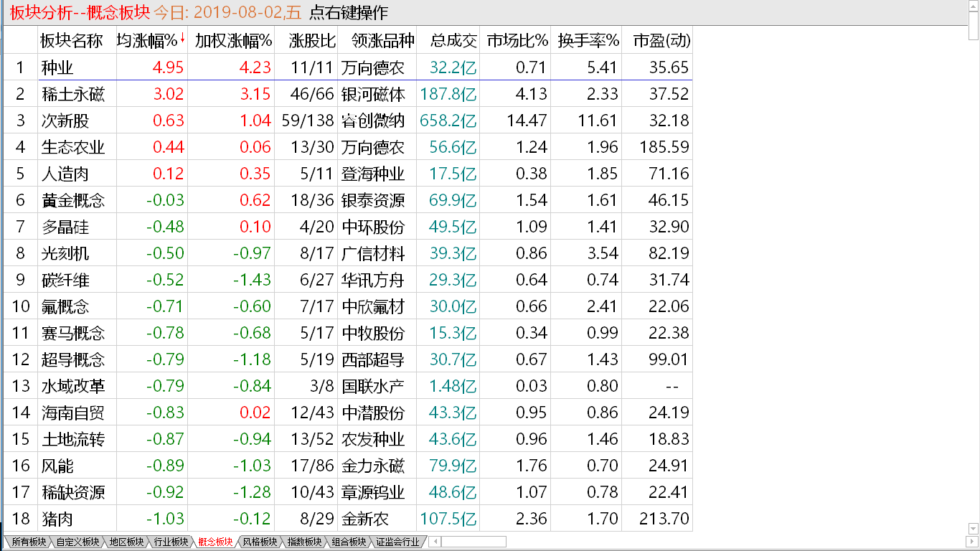Click the 氟概念 sector name

click(x=65, y=306)
